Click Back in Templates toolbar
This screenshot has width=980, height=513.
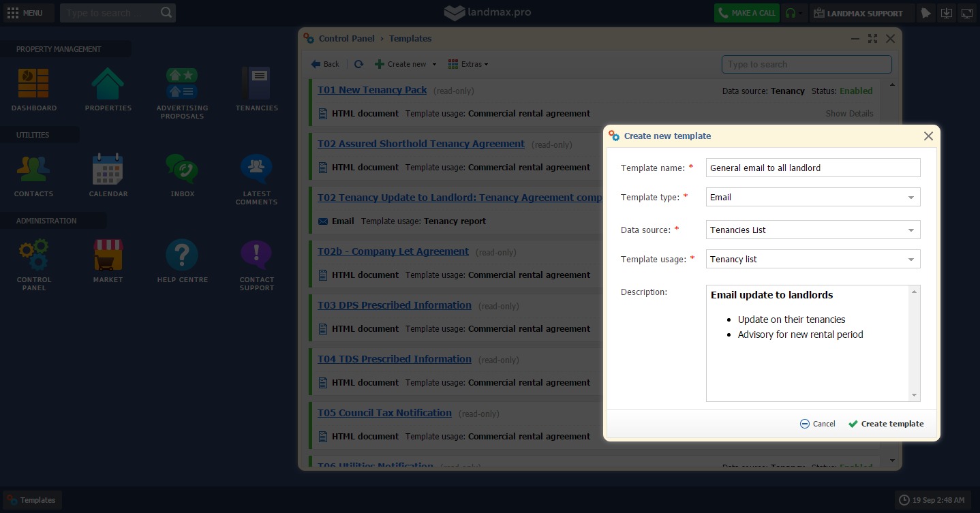pyautogui.click(x=325, y=64)
